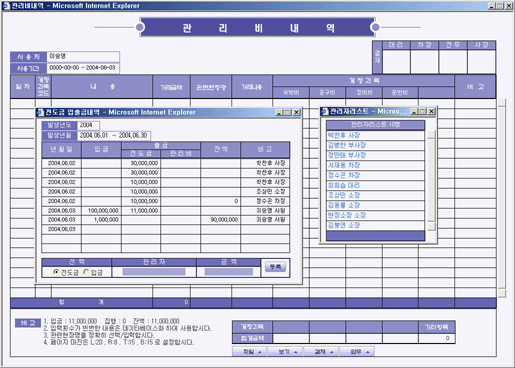This screenshot has width=515, height=368.
Task: Select the 전도금 radio button
Action: 56,272
